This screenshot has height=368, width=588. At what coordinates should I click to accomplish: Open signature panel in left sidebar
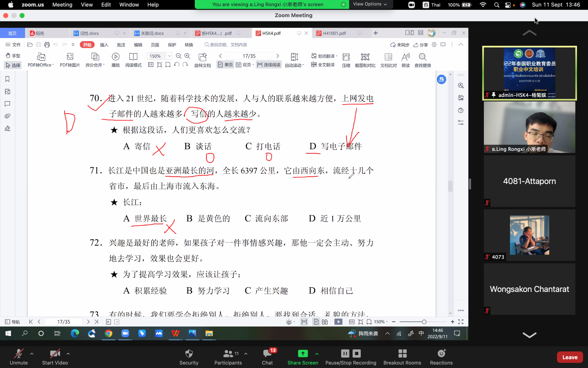(8, 128)
